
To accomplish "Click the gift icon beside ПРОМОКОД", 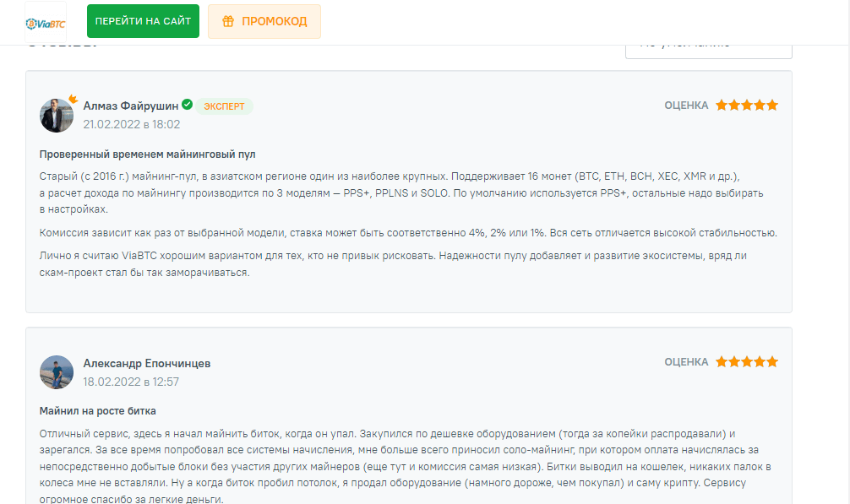I will click(228, 21).
